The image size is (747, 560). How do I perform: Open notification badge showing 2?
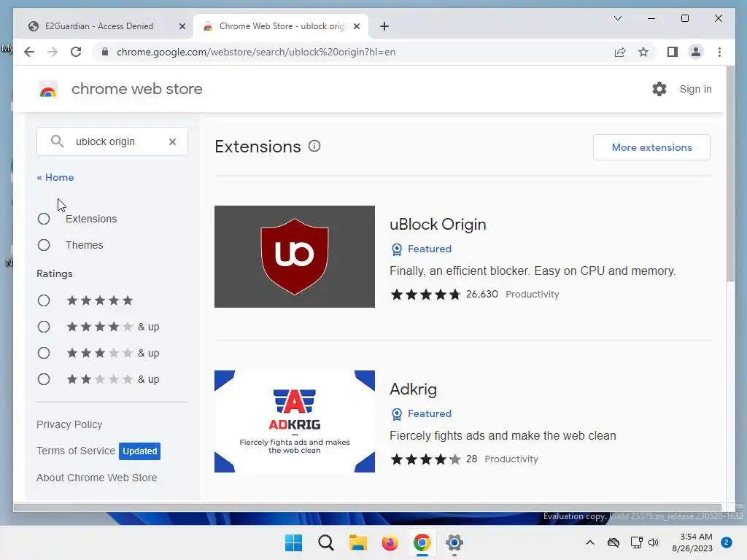click(727, 542)
